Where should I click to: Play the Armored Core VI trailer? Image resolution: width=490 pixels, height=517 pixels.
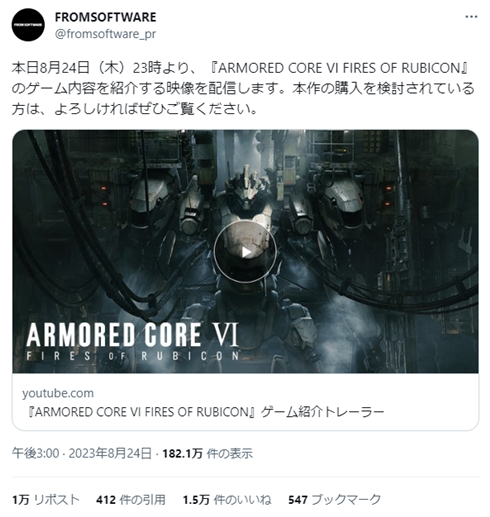click(245, 252)
